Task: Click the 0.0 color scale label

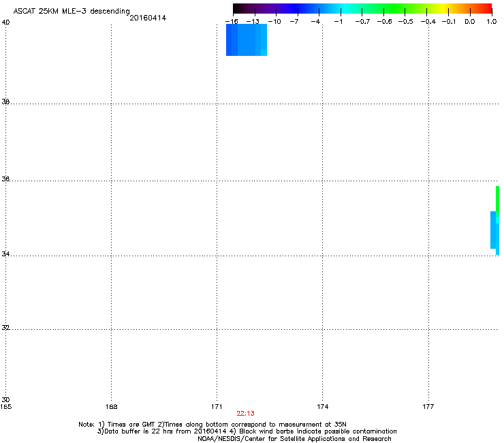Action: (x=470, y=22)
